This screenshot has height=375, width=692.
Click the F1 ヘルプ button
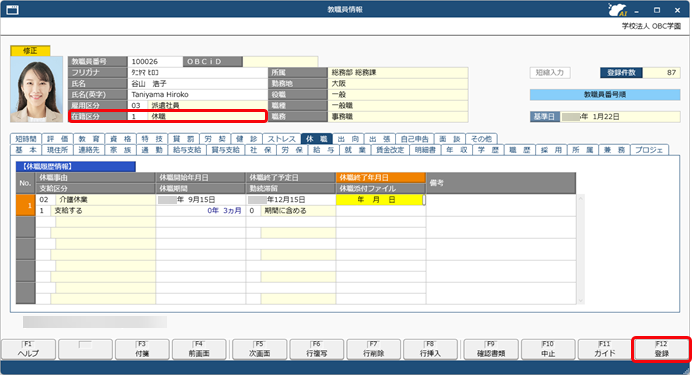(x=29, y=349)
